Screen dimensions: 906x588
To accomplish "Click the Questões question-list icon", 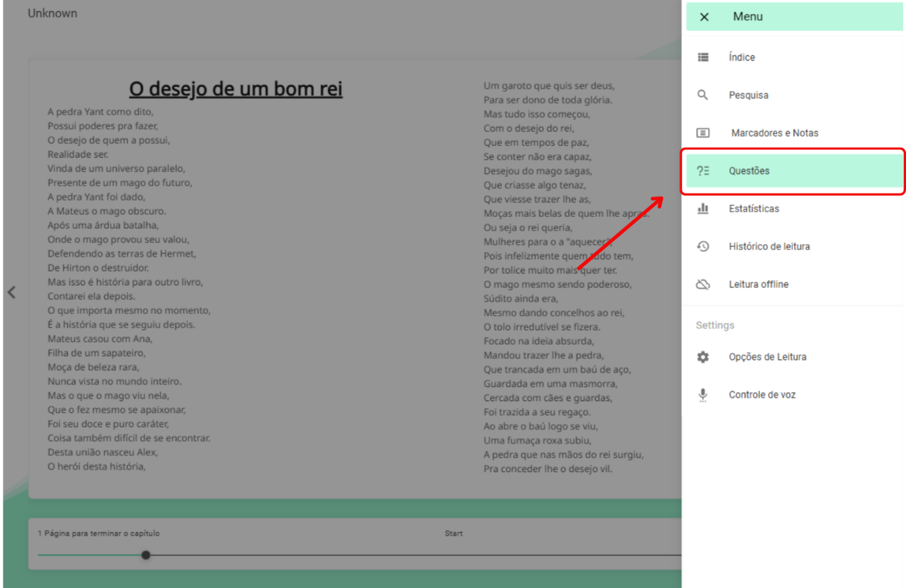I will tap(703, 171).
